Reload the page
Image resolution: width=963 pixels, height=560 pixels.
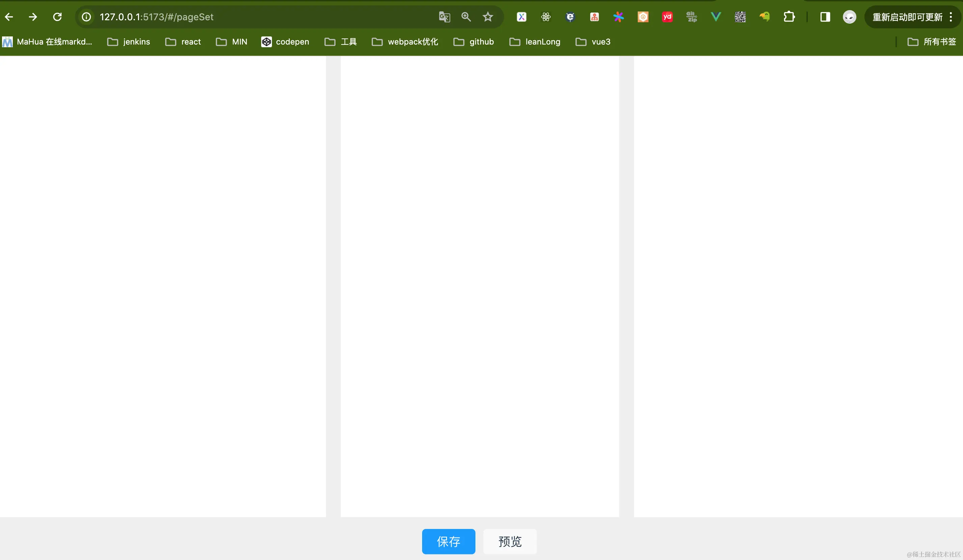point(57,17)
